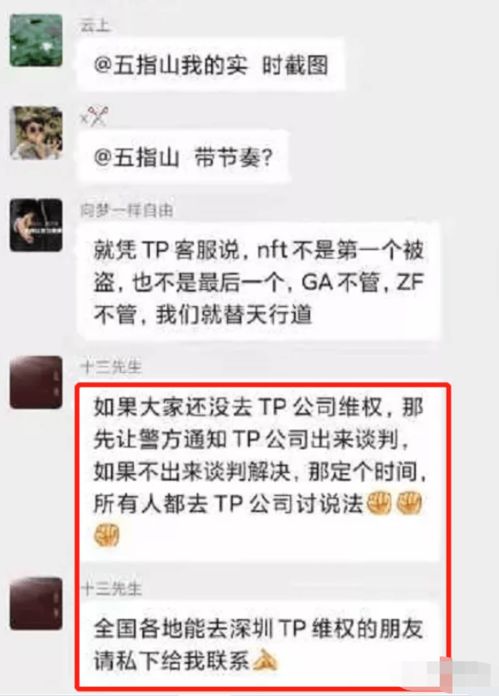The width and height of the screenshot is (499, 696).
Task: Click first 十三先生 sender name
Action: tap(111, 367)
